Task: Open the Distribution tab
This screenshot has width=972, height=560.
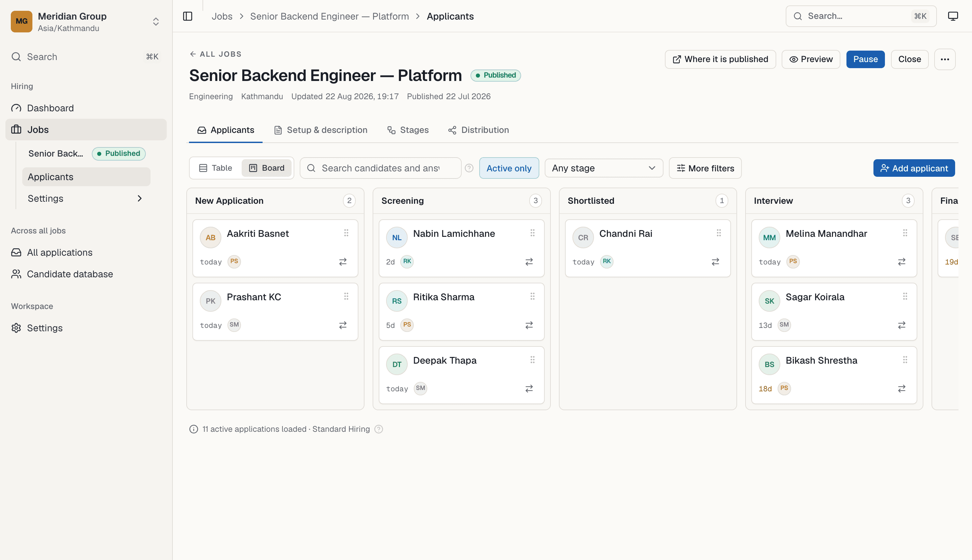Action: tap(478, 130)
